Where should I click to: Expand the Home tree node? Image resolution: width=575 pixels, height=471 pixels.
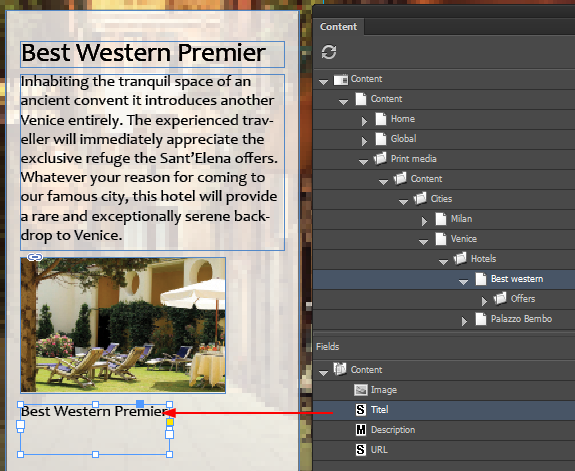(364, 121)
